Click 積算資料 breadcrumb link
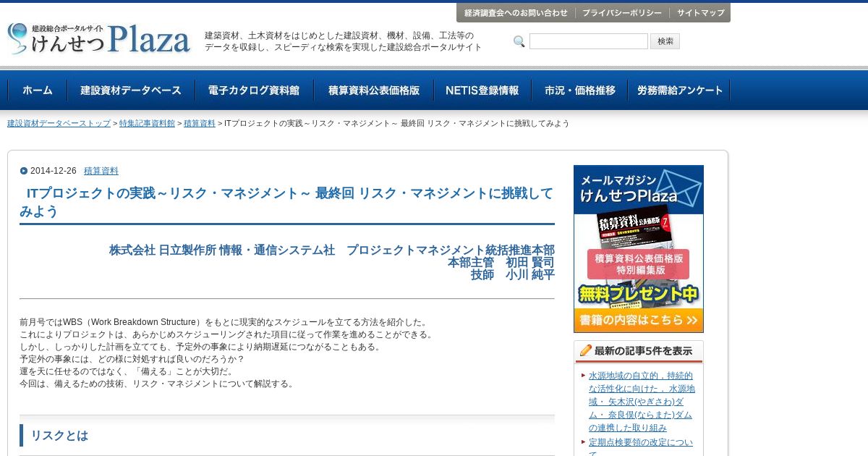The width and height of the screenshot is (868, 456). [199, 124]
